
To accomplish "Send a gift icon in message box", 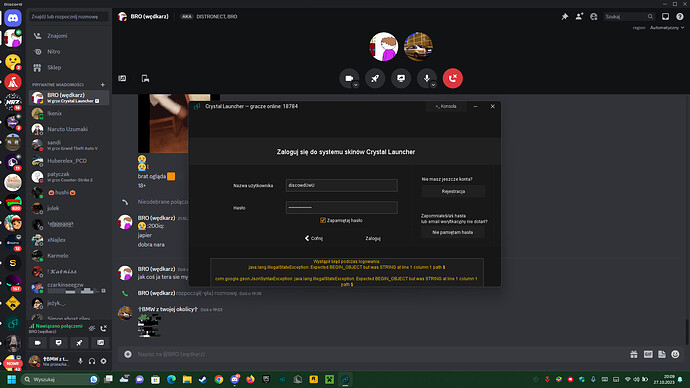I will pyautogui.click(x=634, y=354).
